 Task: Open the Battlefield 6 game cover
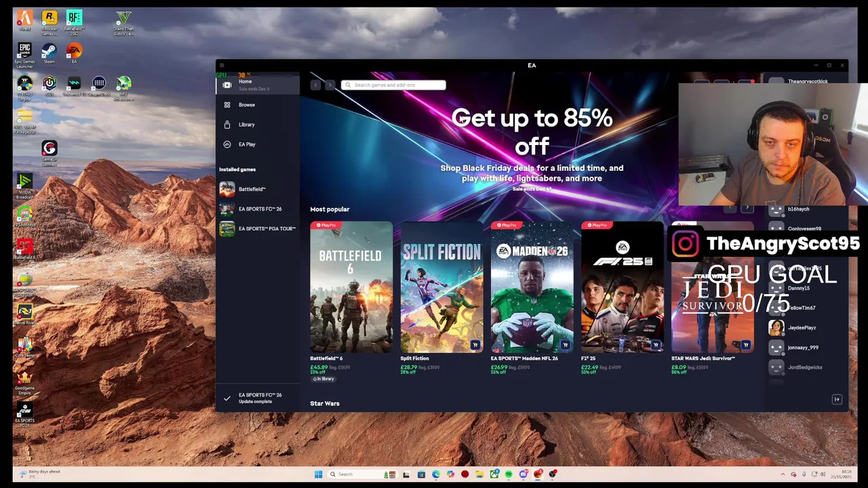coord(351,287)
